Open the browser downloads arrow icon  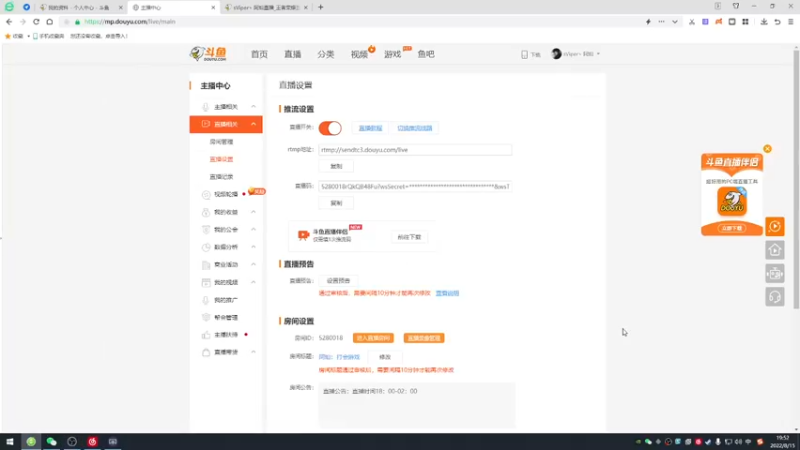764,22
